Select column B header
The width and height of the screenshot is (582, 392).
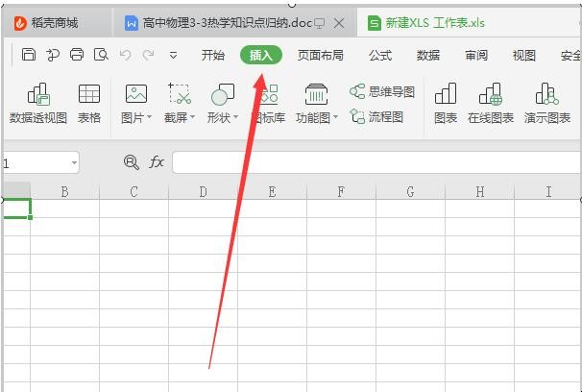(x=64, y=191)
